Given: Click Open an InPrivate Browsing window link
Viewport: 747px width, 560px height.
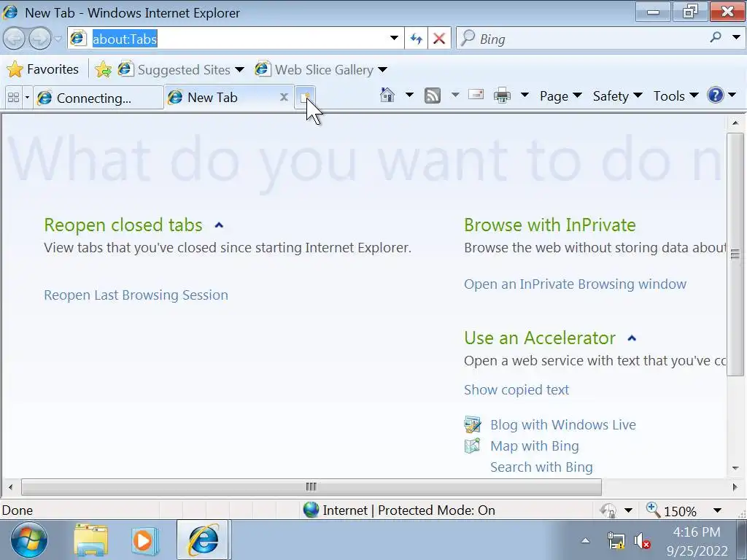Looking at the screenshot, I should (575, 284).
